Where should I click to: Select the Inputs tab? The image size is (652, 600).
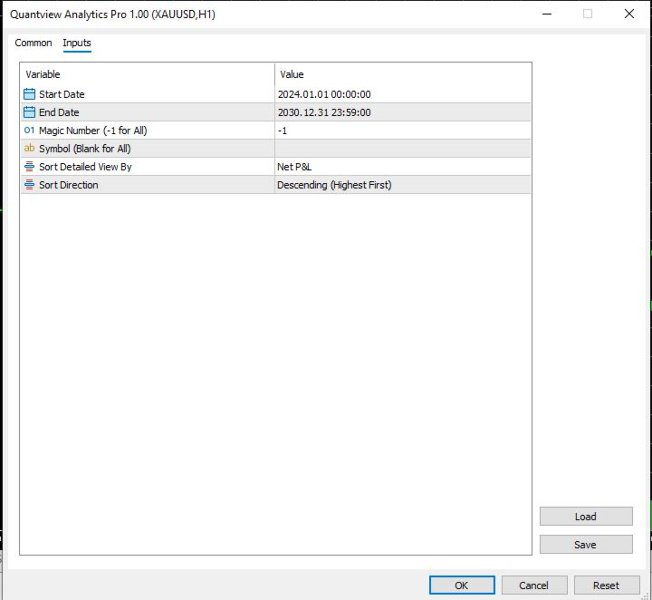(x=77, y=43)
